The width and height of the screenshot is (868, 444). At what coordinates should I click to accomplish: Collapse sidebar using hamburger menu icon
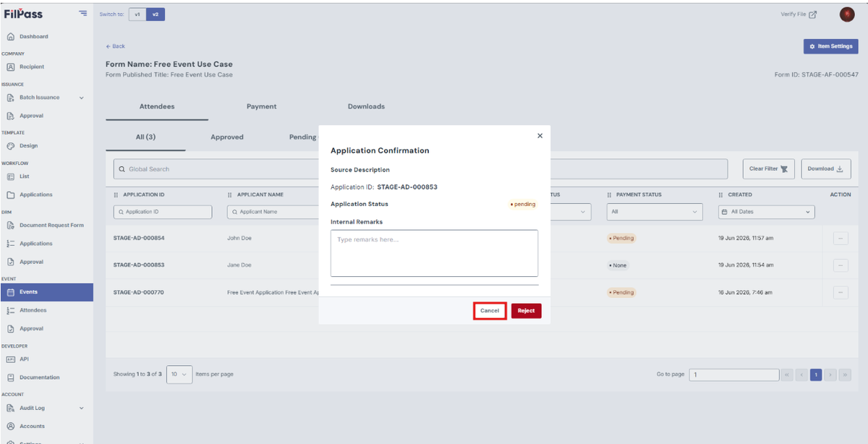point(82,14)
